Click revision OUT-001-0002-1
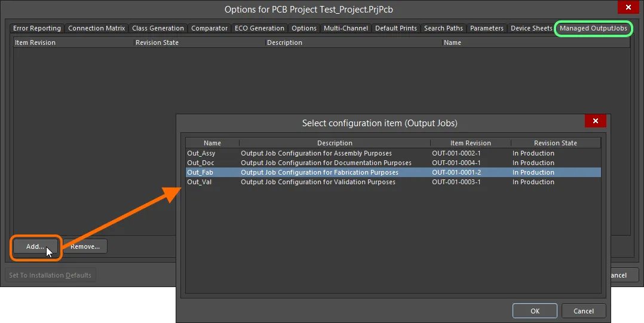Viewport: 644px width, 323px height. coord(456,154)
